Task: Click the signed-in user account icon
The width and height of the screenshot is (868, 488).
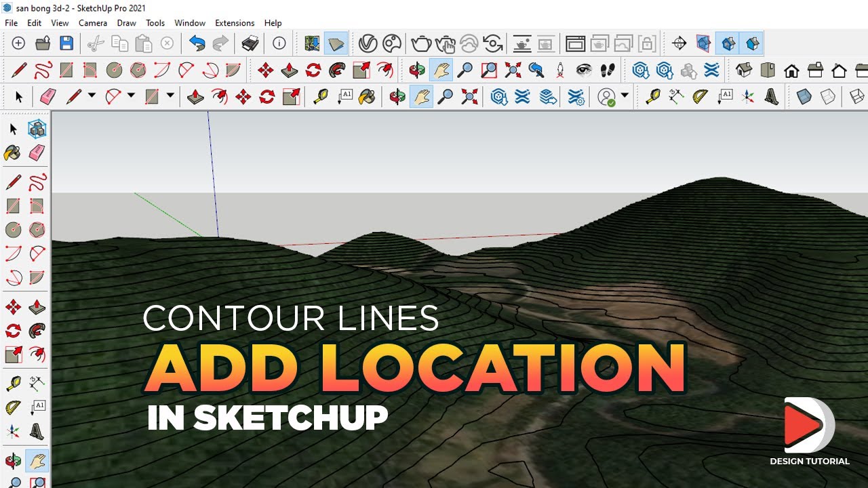Action: pos(606,97)
